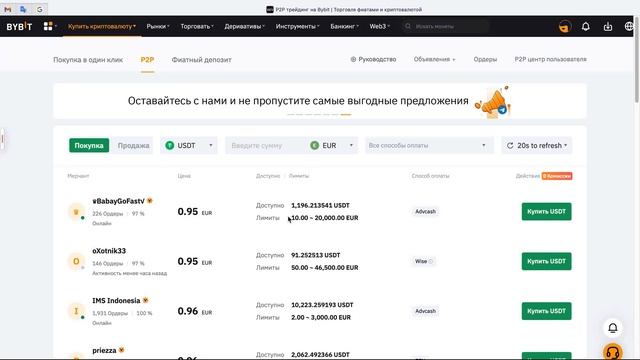Expand the Купить криптовалюту menu
640x360 pixels.
(x=102, y=26)
